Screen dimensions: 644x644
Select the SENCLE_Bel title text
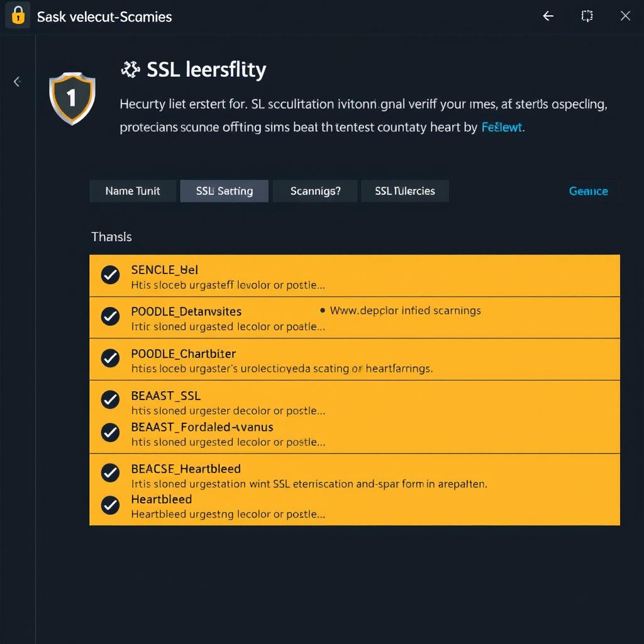click(x=164, y=270)
